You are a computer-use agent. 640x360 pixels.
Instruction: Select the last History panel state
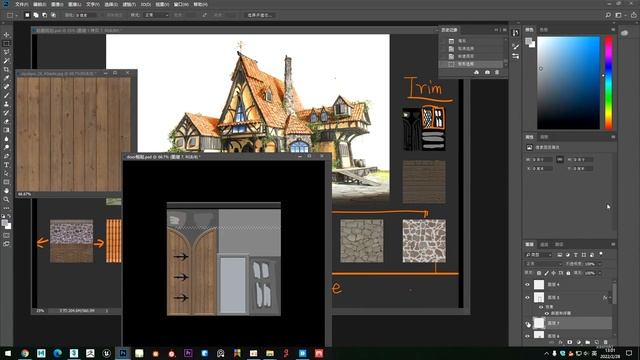tap(472, 64)
